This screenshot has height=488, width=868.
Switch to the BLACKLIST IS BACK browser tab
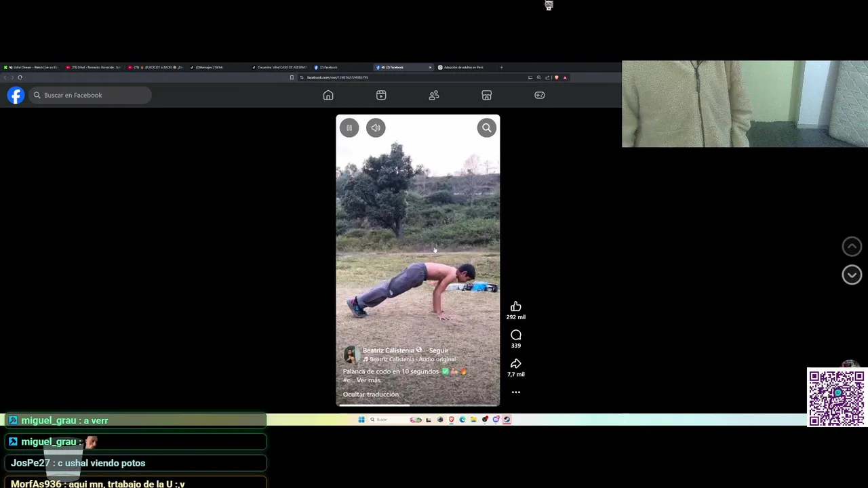[155, 67]
